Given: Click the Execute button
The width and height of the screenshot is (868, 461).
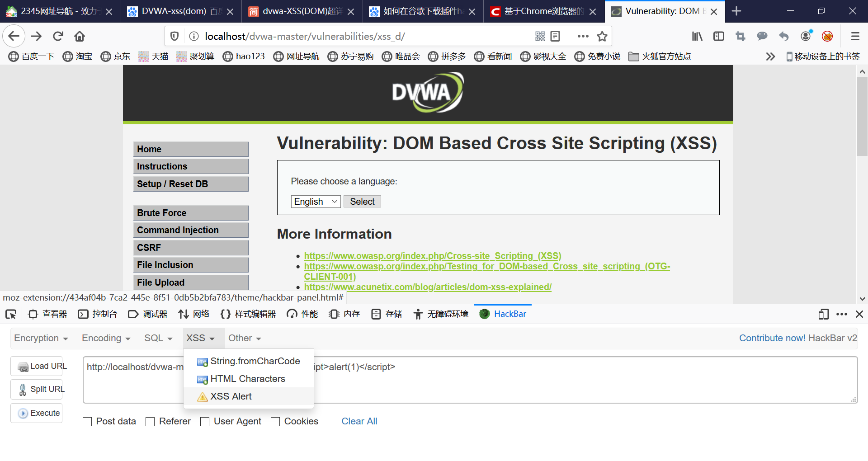Looking at the screenshot, I should click(x=37, y=413).
